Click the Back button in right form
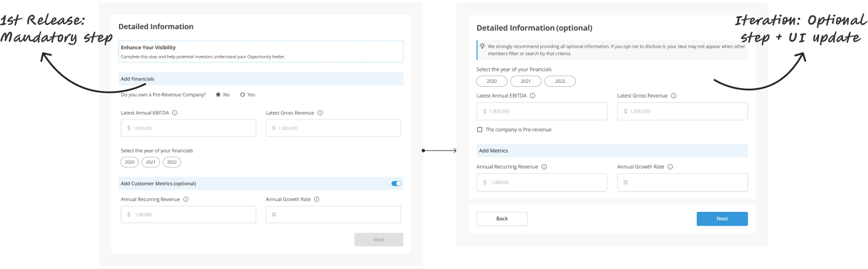The image size is (868, 269). pos(502,218)
